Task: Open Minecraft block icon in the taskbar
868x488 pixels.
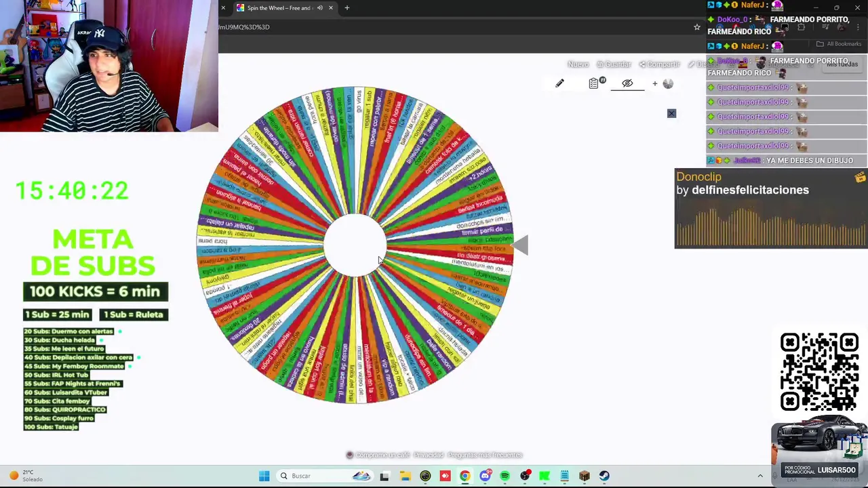Action: [x=585, y=476]
